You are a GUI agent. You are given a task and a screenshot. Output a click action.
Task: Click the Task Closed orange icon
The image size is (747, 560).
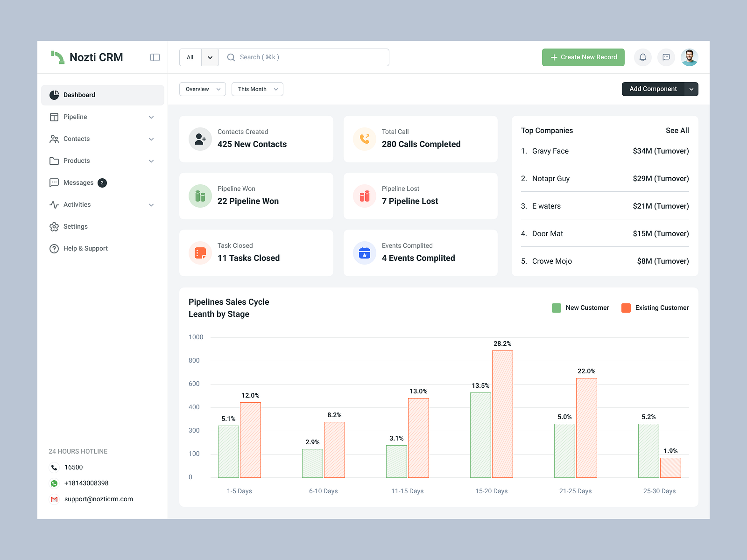[200, 253]
